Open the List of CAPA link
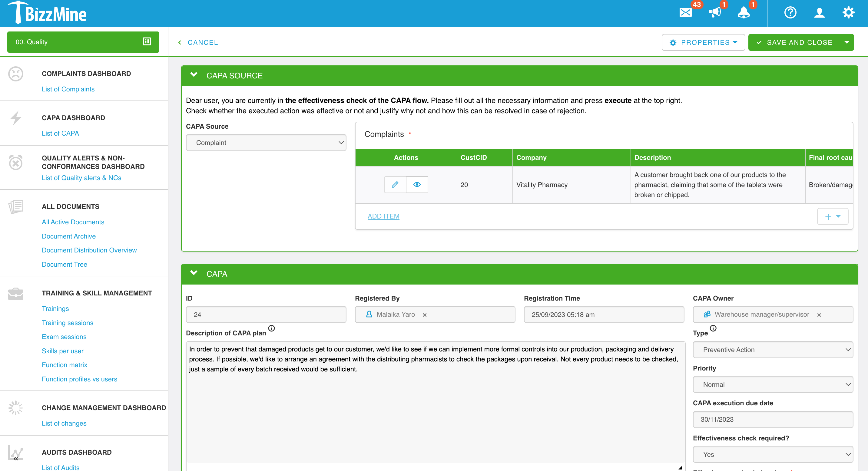 (x=60, y=133)
